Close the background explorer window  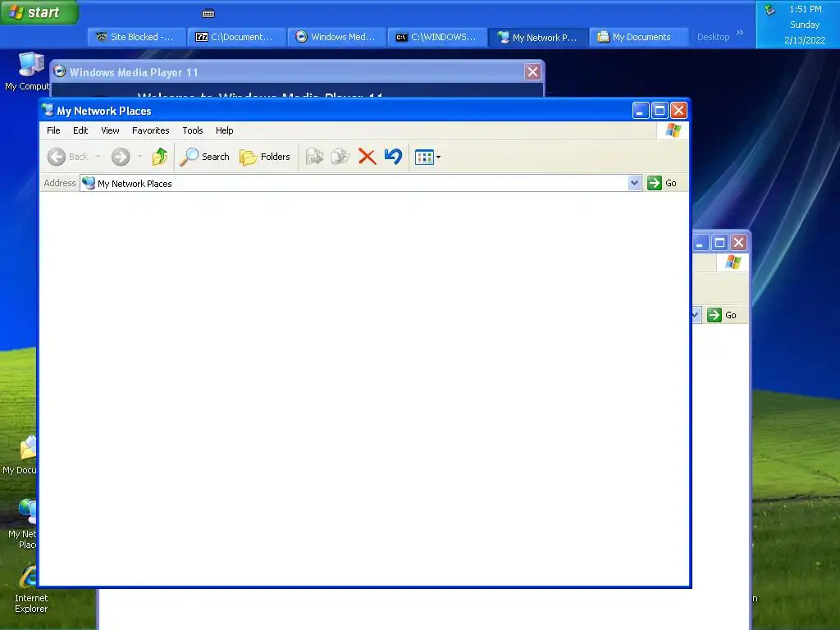pos(739,243)
